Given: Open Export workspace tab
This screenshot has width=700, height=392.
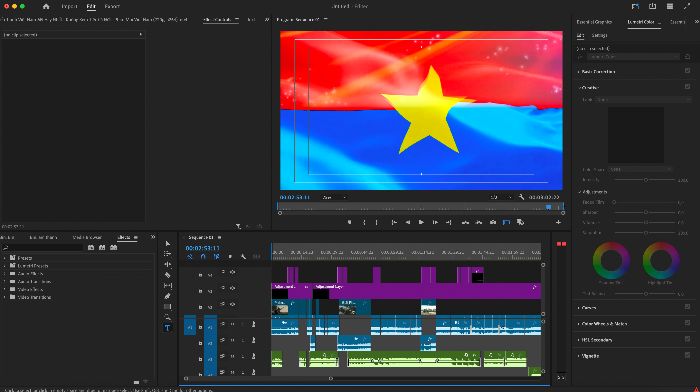Looking at the screenshot, I should pyautogui.click(x=112, y=7).
